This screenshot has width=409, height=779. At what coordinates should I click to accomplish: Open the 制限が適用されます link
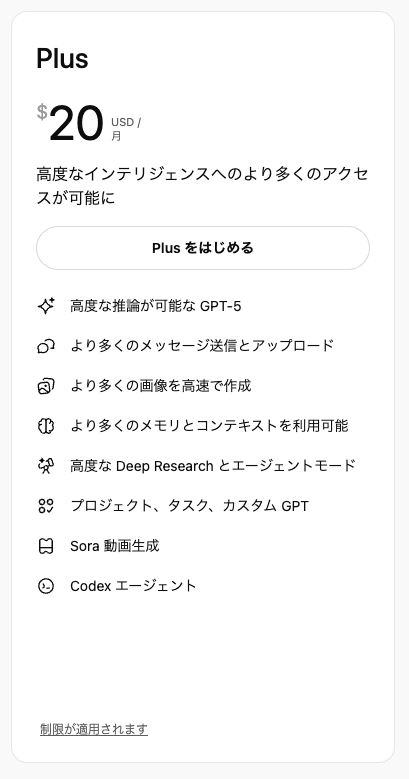pos(94,729)
